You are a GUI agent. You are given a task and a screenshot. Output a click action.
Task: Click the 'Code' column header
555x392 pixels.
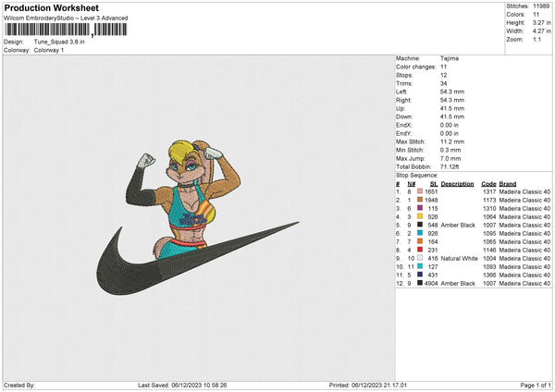pyautogui.click(x=488, y=184)
